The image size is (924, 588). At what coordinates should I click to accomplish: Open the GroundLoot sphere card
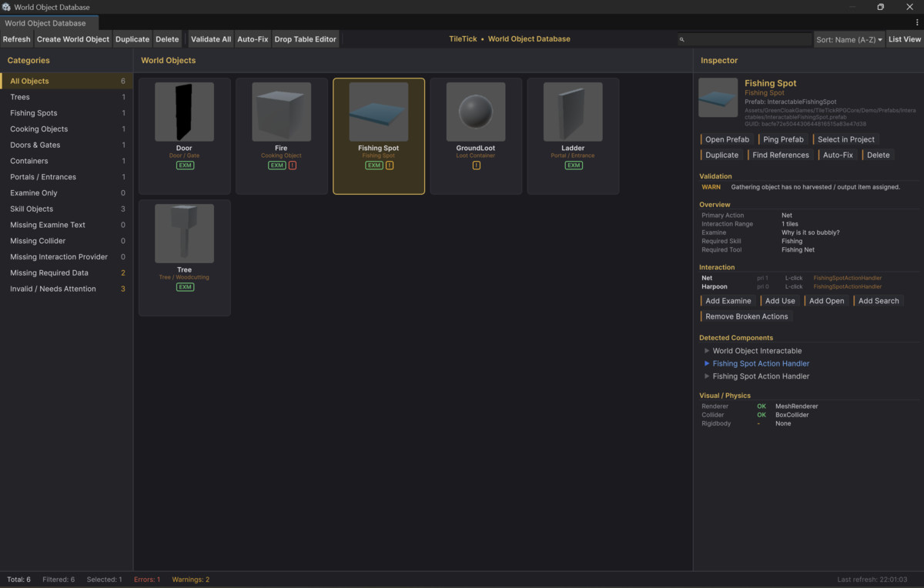pyautogui.click(x=476, y=136)
